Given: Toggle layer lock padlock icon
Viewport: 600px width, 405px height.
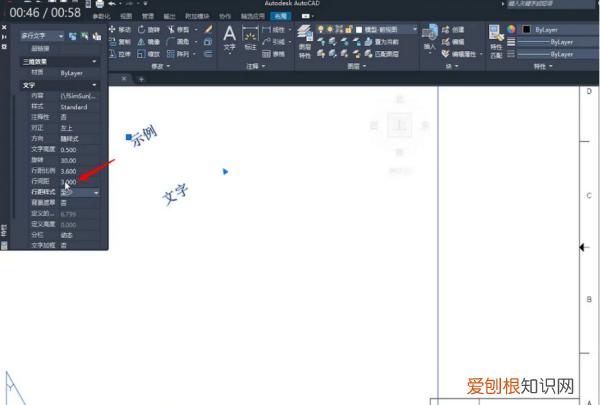Looking at the screenshot, I should pyautogui.click(x=349, y=29).
